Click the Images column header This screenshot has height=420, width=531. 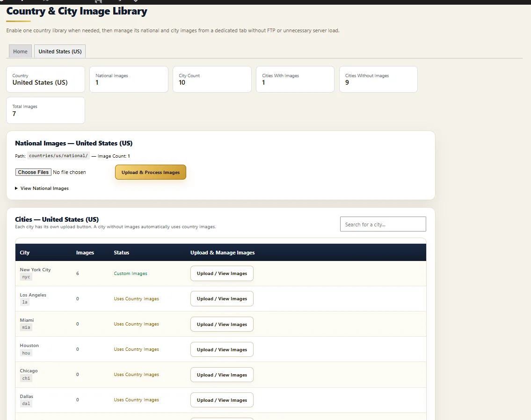85,253
